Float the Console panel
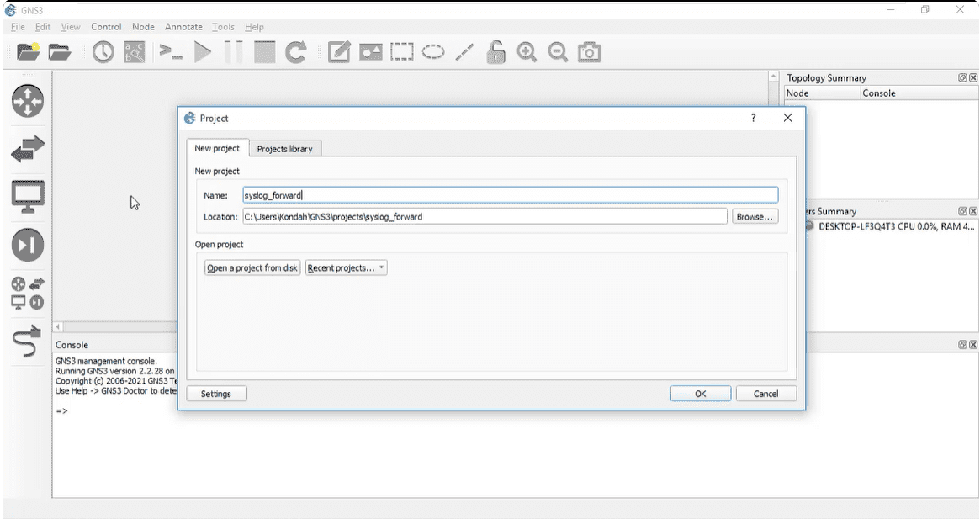This screenshot has height=519, width=980. (x=962, y=345)
